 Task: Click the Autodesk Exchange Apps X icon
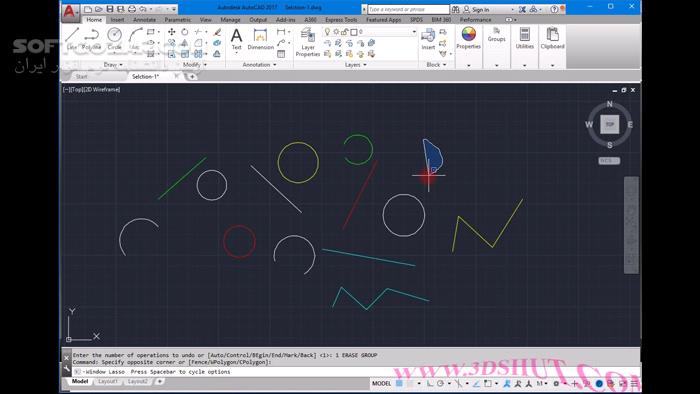pyautogui.click(x=522, y=9)
